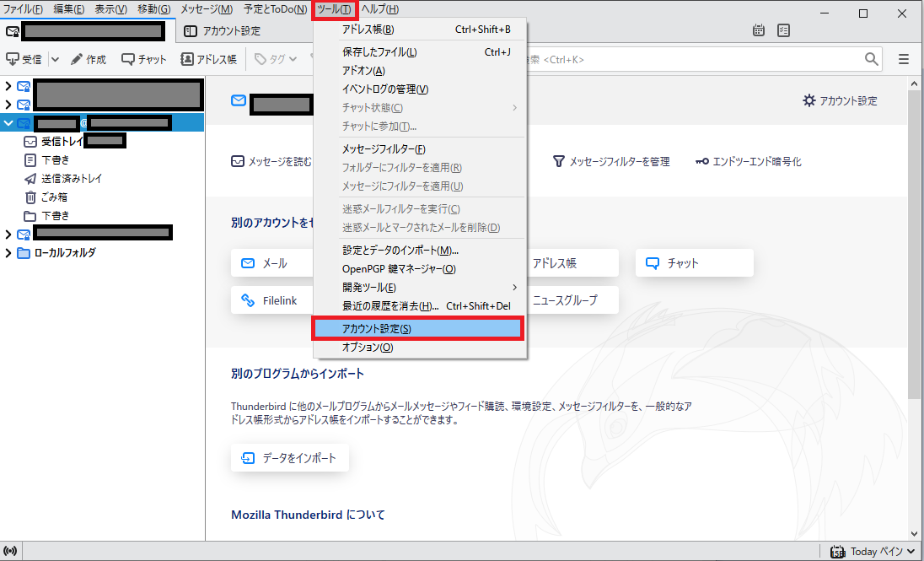This screenshot has width=924, height=561.
Task: Click the Filelink setup card
Action: tap(272, 300)
